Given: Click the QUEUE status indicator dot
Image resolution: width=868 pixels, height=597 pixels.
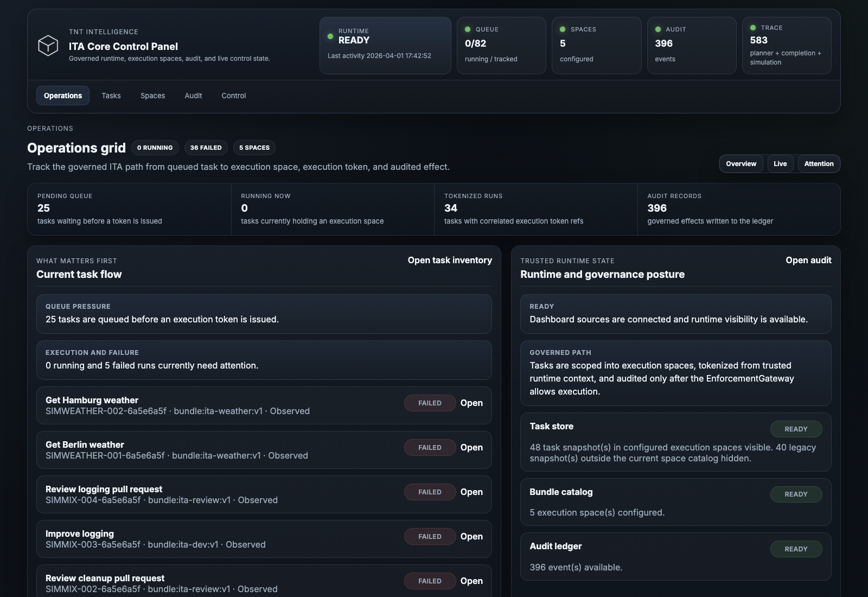Looking at the screenshot, I should click(467, 29).
